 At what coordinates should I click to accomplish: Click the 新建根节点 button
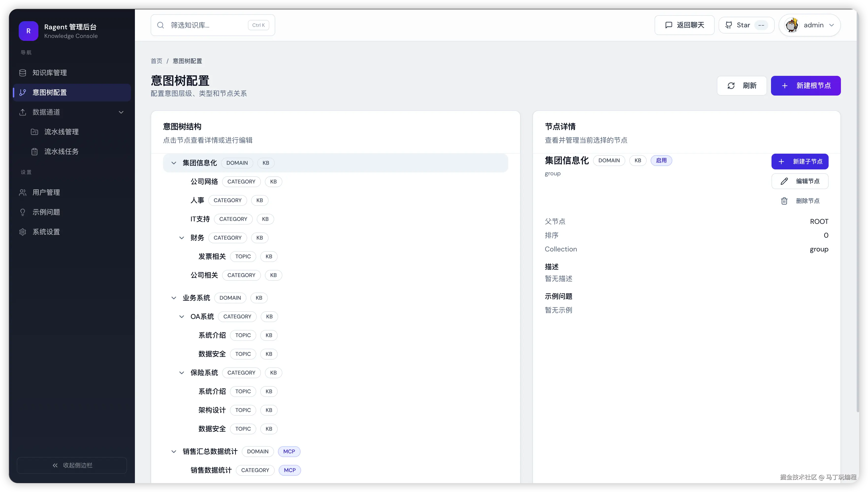click(x=805, y=86)
